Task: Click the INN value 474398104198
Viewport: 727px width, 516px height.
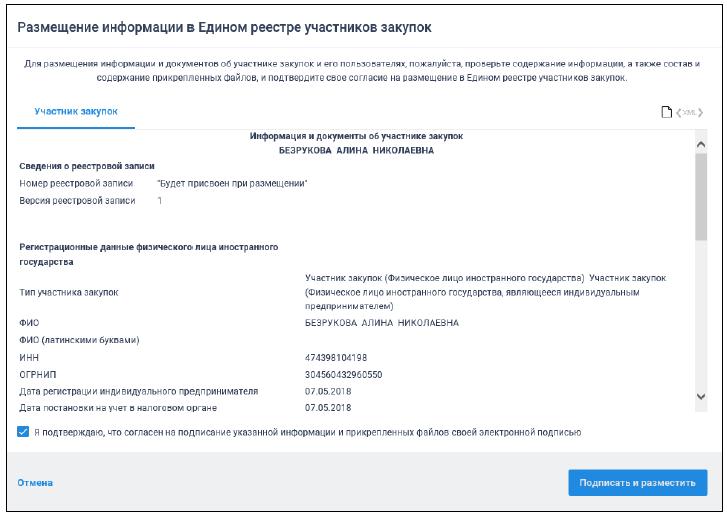Action: (x=336, y=357)
